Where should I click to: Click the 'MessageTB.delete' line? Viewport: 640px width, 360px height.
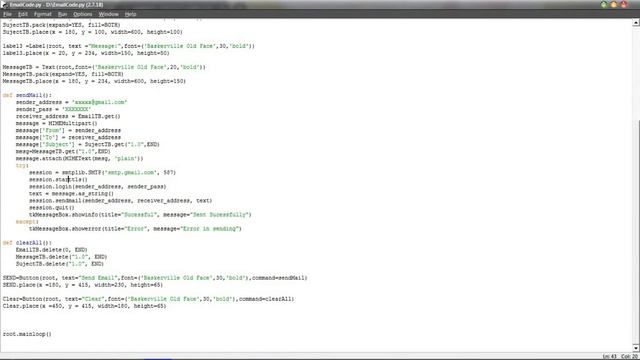click(x=62, y=257)
